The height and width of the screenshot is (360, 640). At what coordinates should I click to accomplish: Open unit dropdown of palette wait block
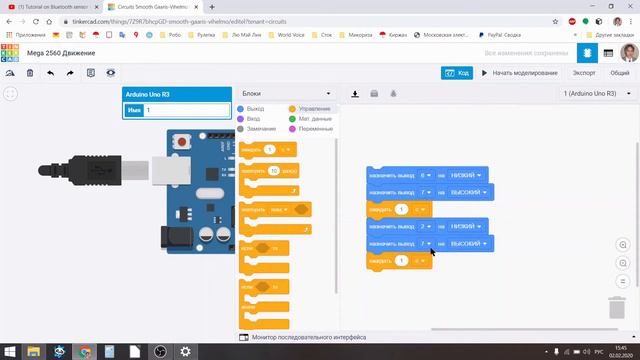click(x=285, y=150)
